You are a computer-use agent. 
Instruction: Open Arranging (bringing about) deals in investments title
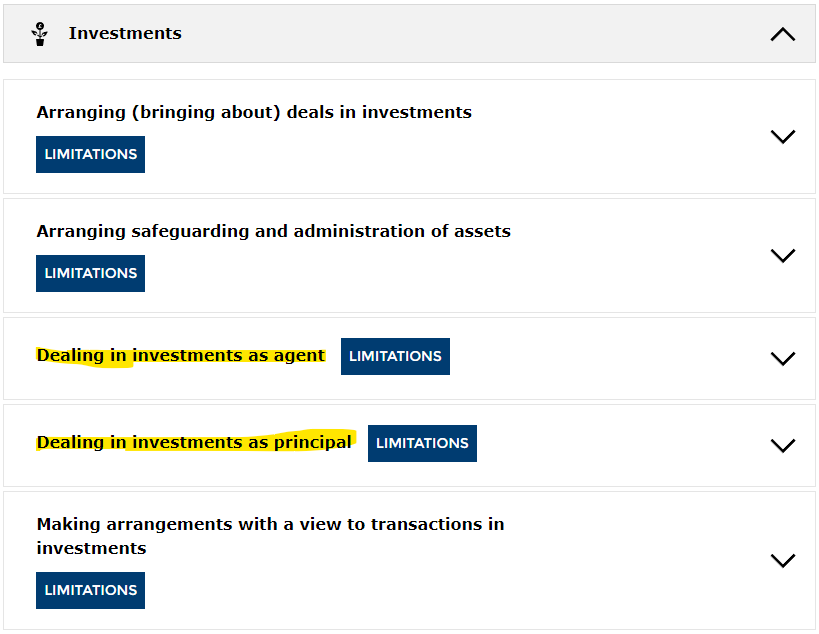[x=254, y=112]
